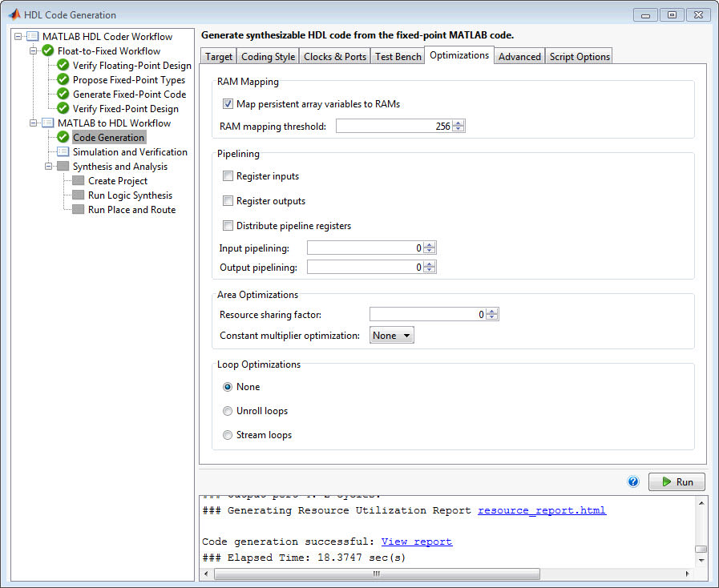Select the Unroll loops radio button
The width and height of the screenshot is (719, 588).
(227, 411)
